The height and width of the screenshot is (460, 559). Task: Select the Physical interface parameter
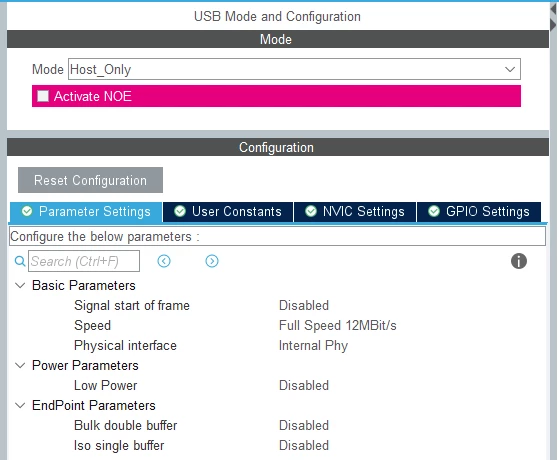[x=125, y=346]
